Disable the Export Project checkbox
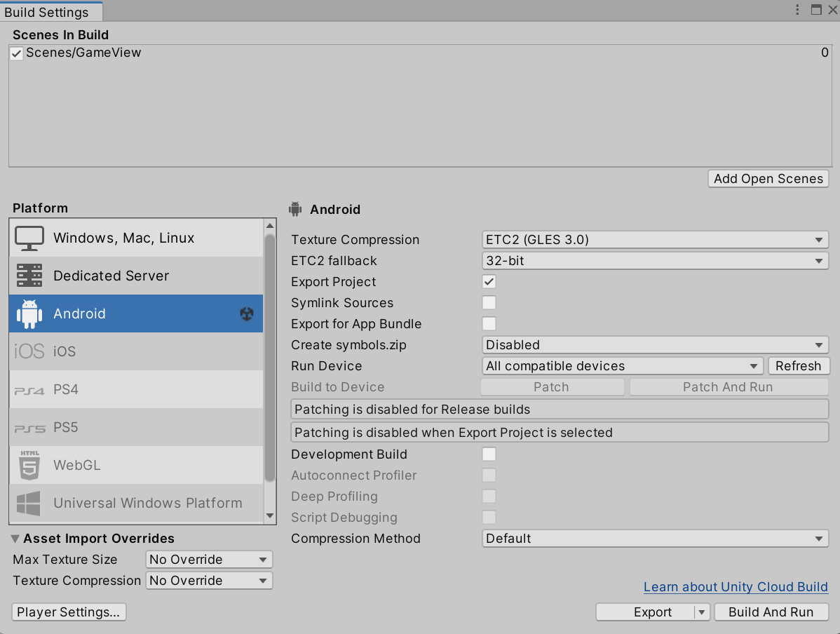Screen dimensions: 840x634 pos(488,281)
